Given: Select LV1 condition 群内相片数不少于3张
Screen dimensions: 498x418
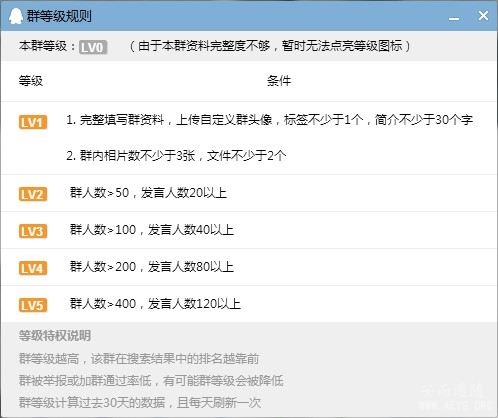Looking at the screenshot, I should (x=176, y=156).
